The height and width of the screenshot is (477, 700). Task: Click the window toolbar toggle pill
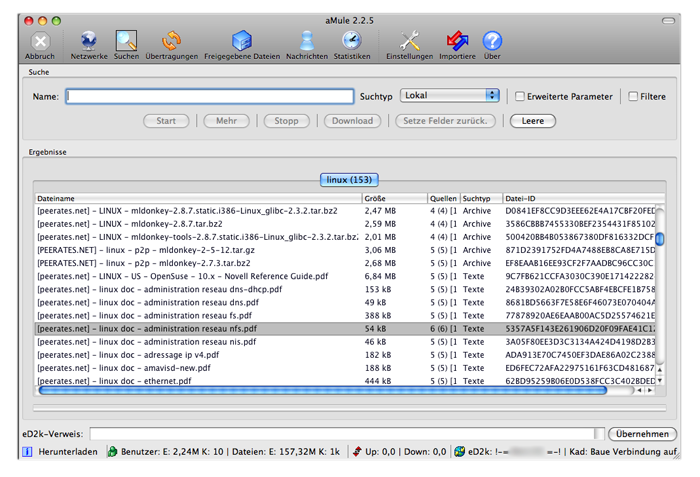(x=668, y=21)
